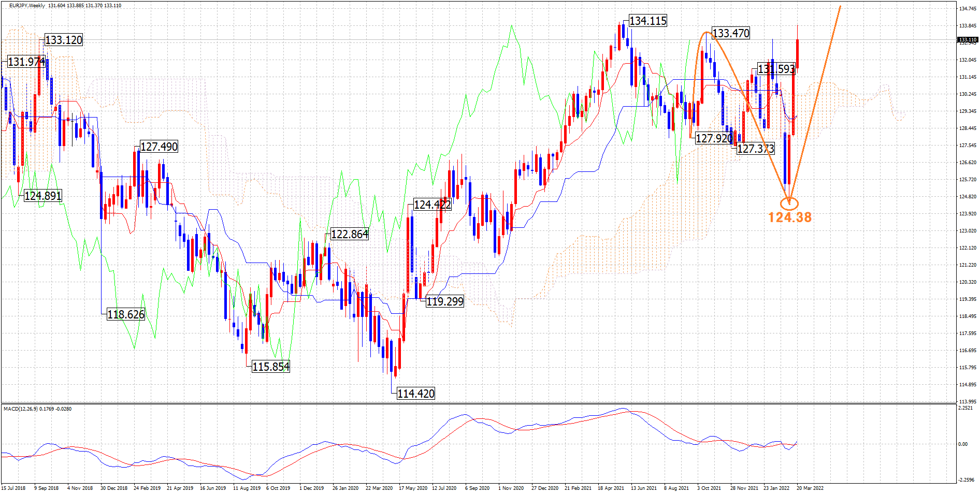
Task: Select the 133.470 peak price label
Action: pyautogui.click(x=730, y=34)
